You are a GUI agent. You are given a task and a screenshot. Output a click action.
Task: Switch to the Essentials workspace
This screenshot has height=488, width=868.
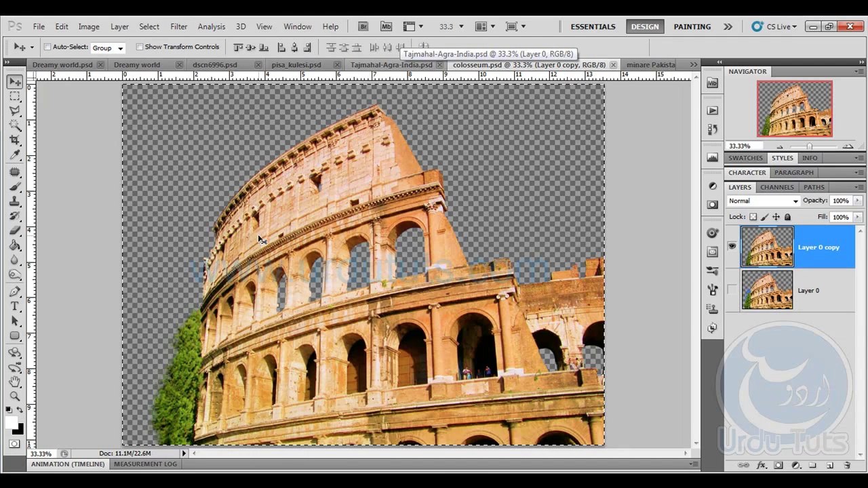pyautogui.click(x=593, y=26)
